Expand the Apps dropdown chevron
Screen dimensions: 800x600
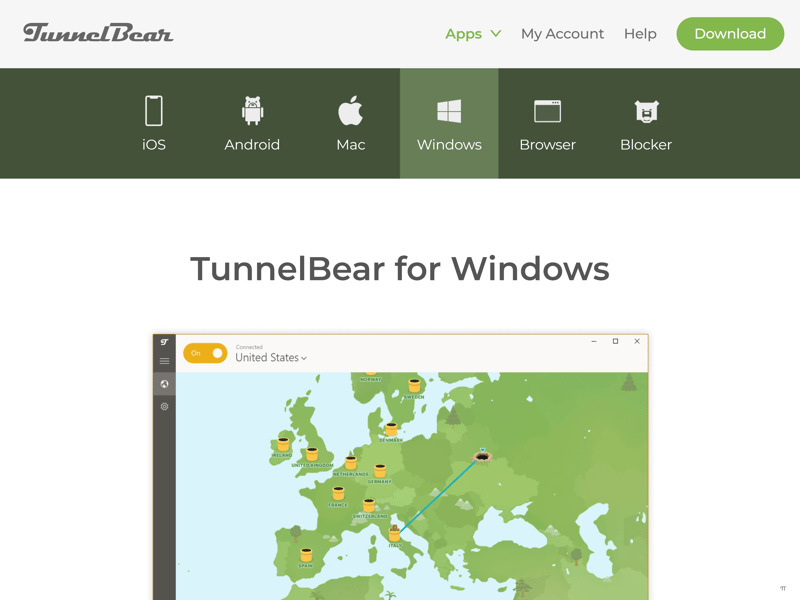(x=495, y=34)
